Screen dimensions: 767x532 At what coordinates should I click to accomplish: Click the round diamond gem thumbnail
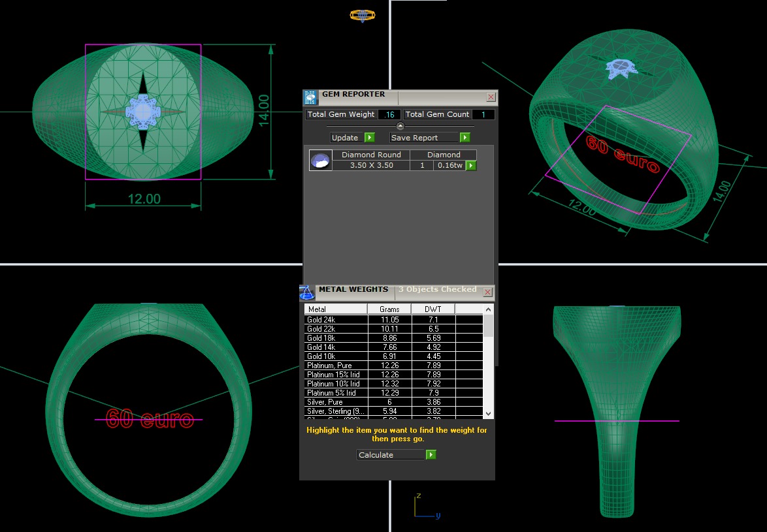pyautogui.click(x=320, y=161)
